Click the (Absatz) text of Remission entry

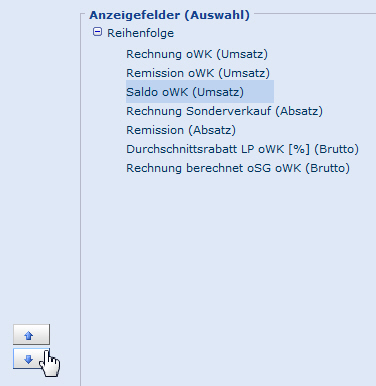click(212, 130)
